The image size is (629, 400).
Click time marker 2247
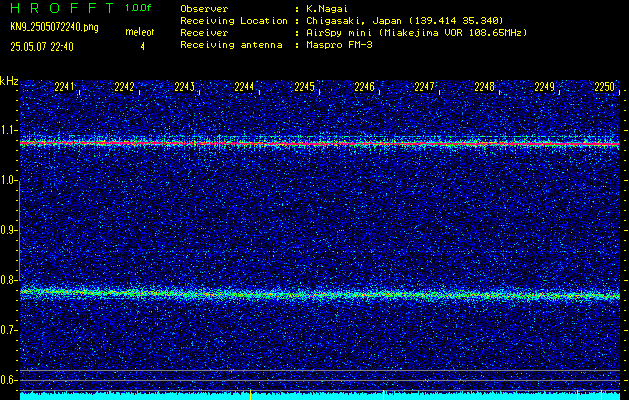point(424,87)
